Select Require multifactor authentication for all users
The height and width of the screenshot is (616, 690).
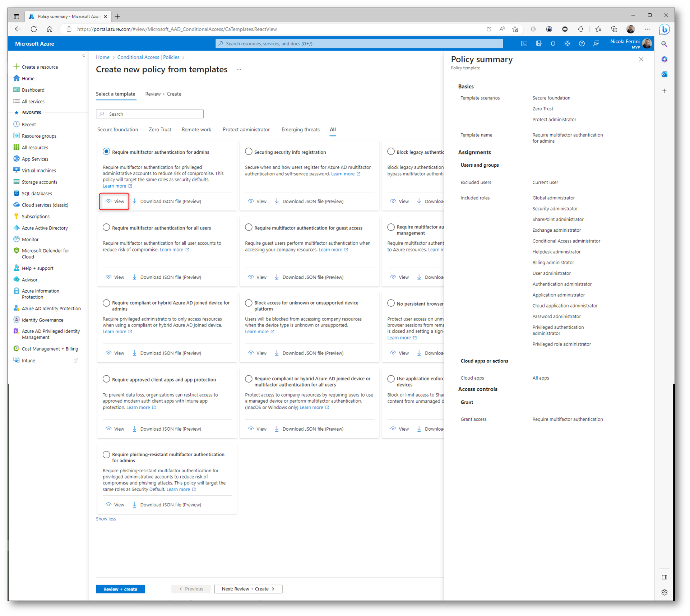(106, 227)
